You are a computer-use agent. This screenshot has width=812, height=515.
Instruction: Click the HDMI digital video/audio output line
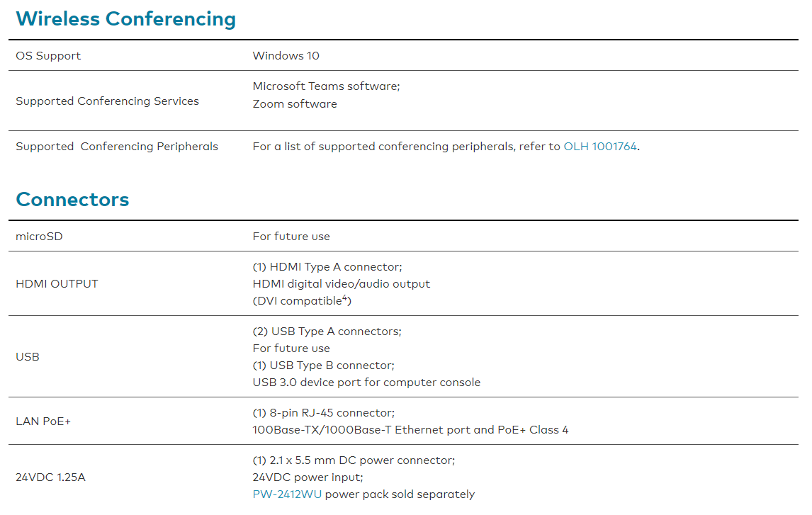click(x=341, y=284)
